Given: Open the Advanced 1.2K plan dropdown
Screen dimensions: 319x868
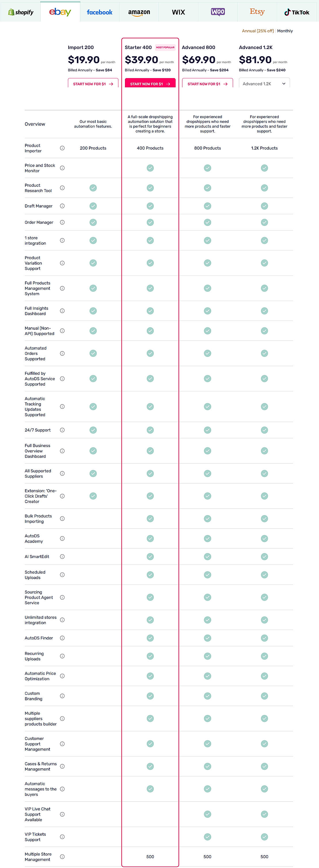Looking at the screenshot, I should point(264,84).
